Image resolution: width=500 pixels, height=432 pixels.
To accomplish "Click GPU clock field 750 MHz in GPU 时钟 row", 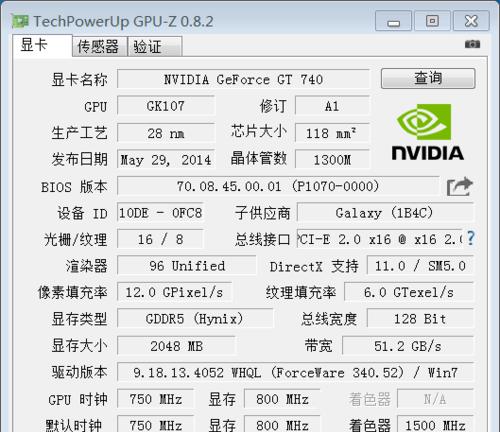I will click(x=155, y=399).
